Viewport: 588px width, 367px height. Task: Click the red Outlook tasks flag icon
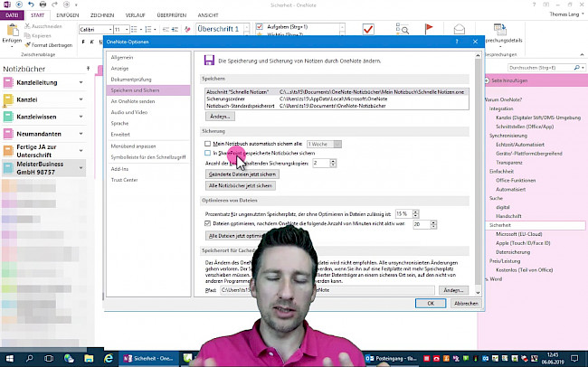[429, 29]
